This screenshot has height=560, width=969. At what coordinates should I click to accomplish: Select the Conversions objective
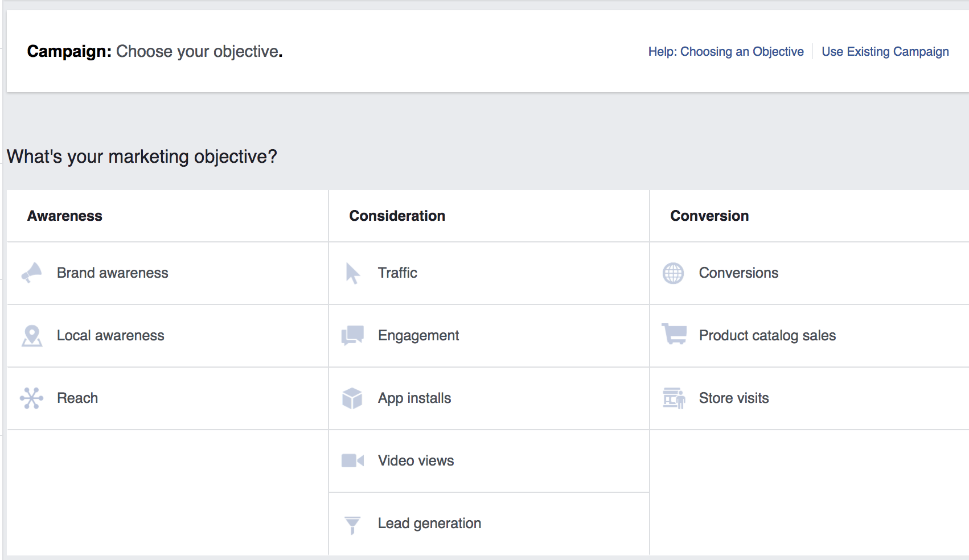pos(737,273)
